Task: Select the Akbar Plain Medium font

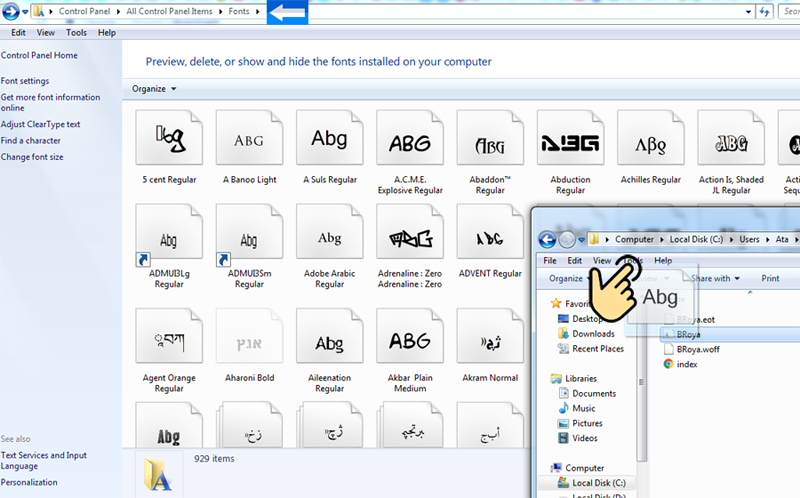Action: point(410,336)
